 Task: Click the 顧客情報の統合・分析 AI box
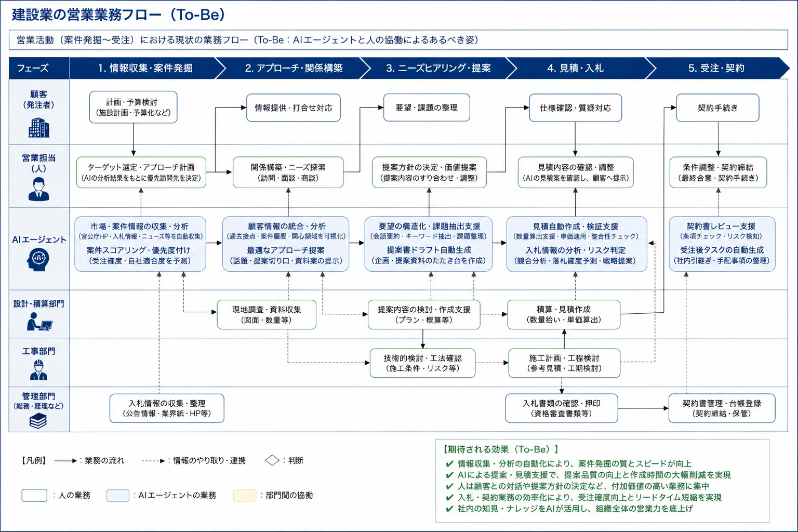pos(286,244)
